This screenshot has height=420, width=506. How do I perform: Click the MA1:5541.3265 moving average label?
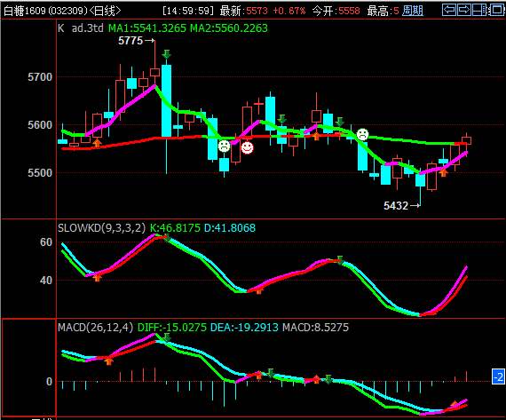click(147, 28)
